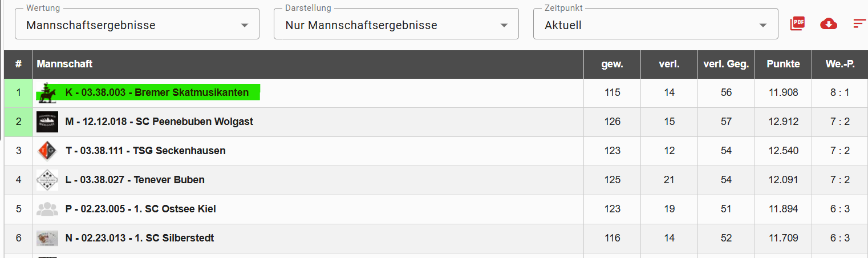The height and width of the screenshot is (258, 868).
Task: Expand the Darstellung dropdown
Action: (396, 25)
